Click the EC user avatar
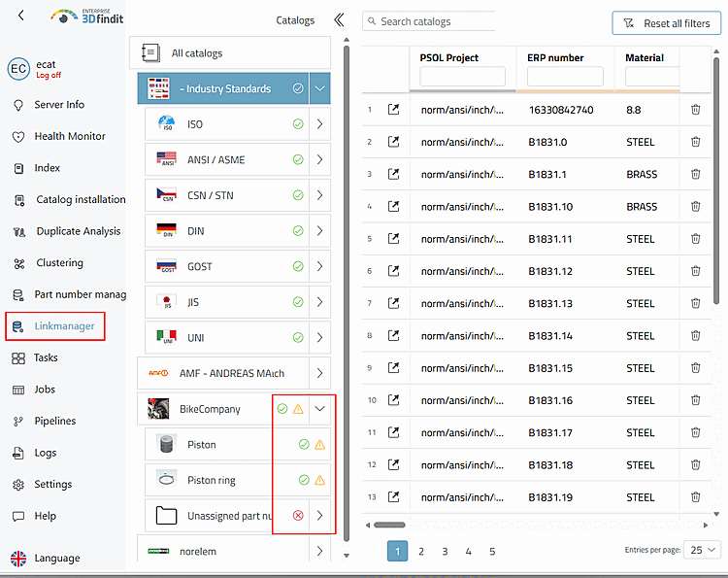This screenshot has width=728, height=578. 18,69
